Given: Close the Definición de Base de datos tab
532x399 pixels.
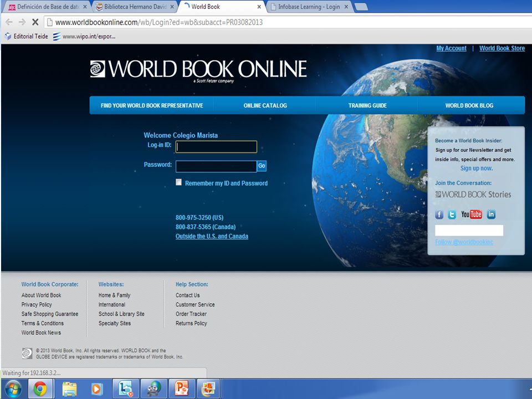Looking at the screenshot, I should (x=85, y=7).
